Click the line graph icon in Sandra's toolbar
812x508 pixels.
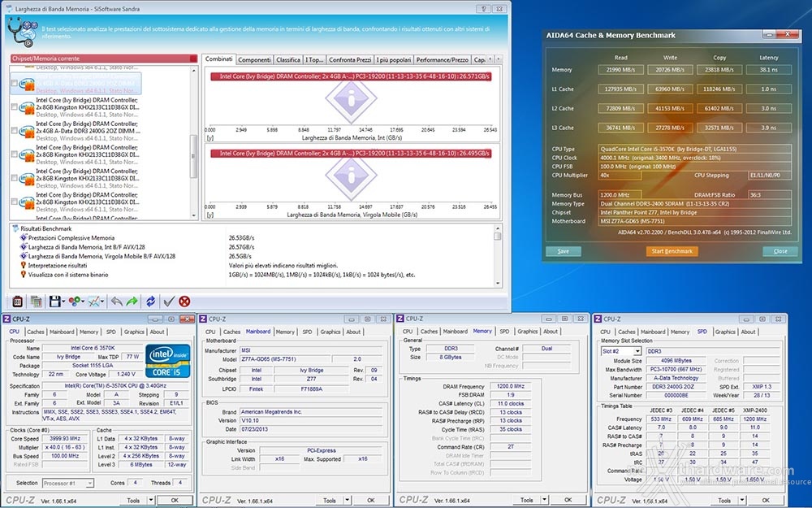click(93, 302)
